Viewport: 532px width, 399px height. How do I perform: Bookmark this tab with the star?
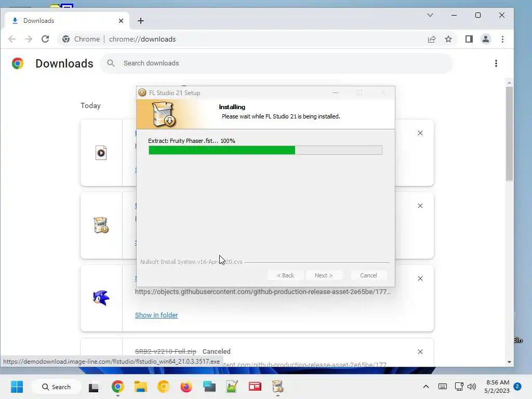[448, 39]
